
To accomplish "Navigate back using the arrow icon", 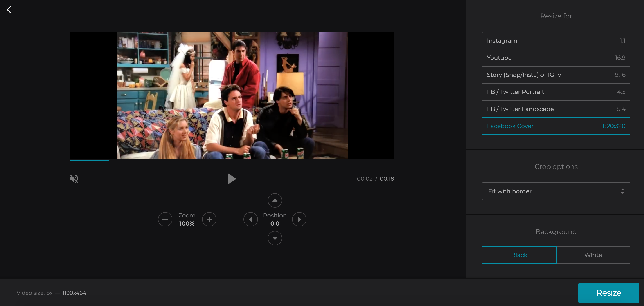I will pyautogui.click(x=9, y=9).
